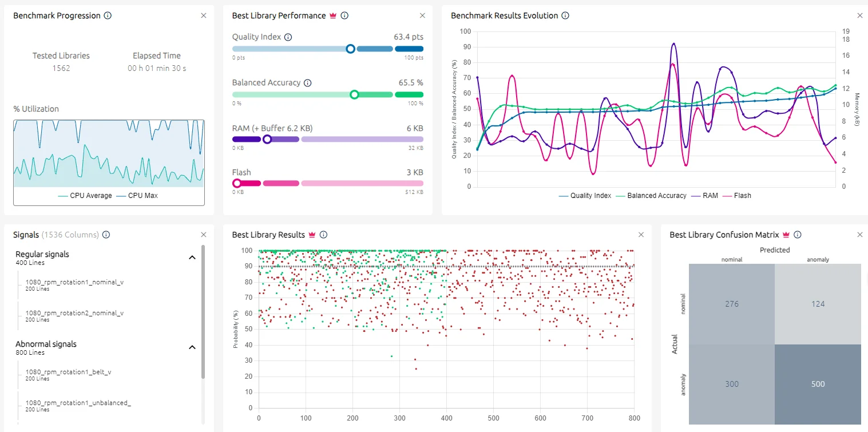Click the Tested Libraries count 1562
This screenshot has height=432, width=868.
point(61,68)
